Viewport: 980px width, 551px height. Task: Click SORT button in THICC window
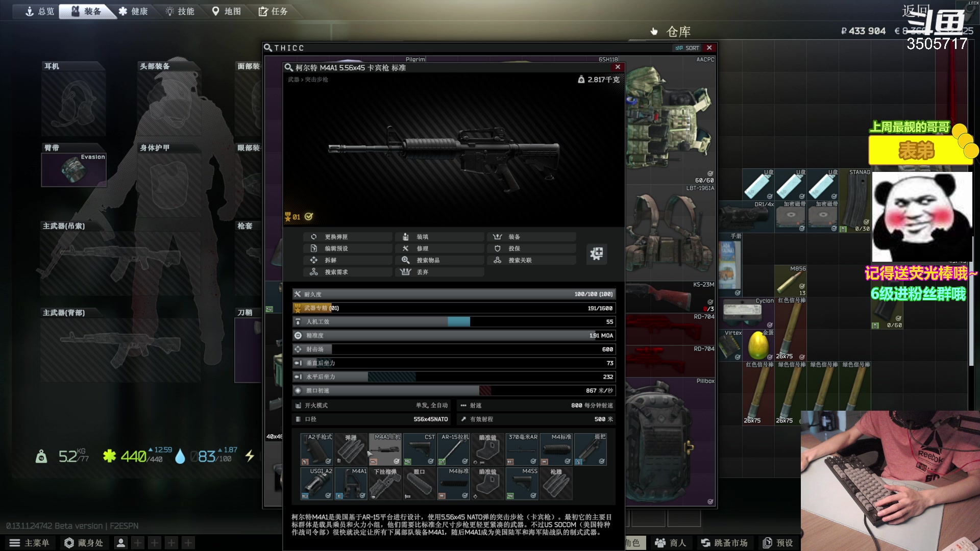click(687, 48)
